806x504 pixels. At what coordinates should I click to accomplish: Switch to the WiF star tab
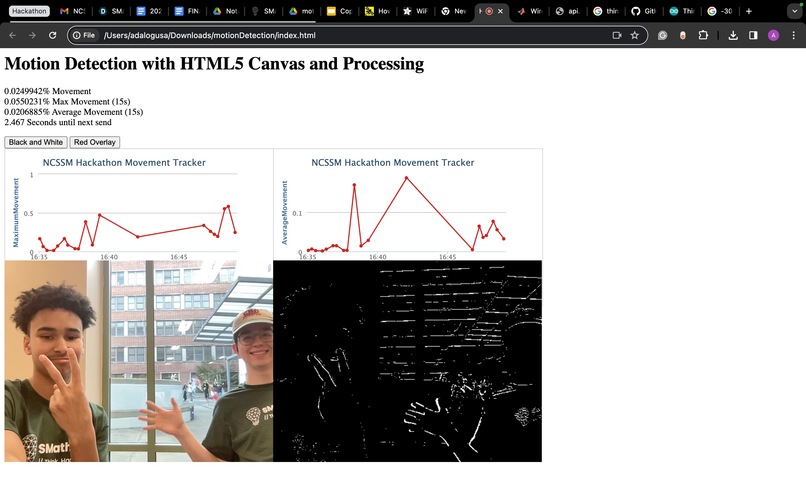415,11
